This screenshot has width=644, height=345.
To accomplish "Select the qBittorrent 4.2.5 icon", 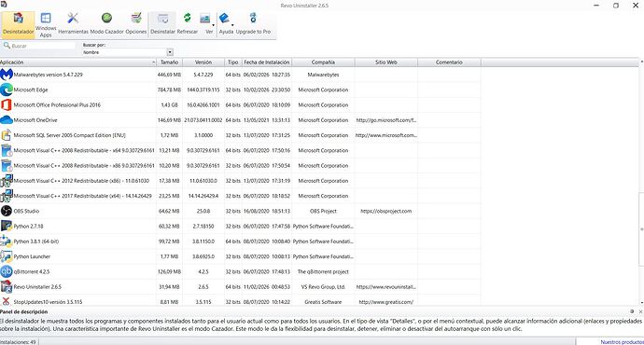I will [x=7, y=271].
